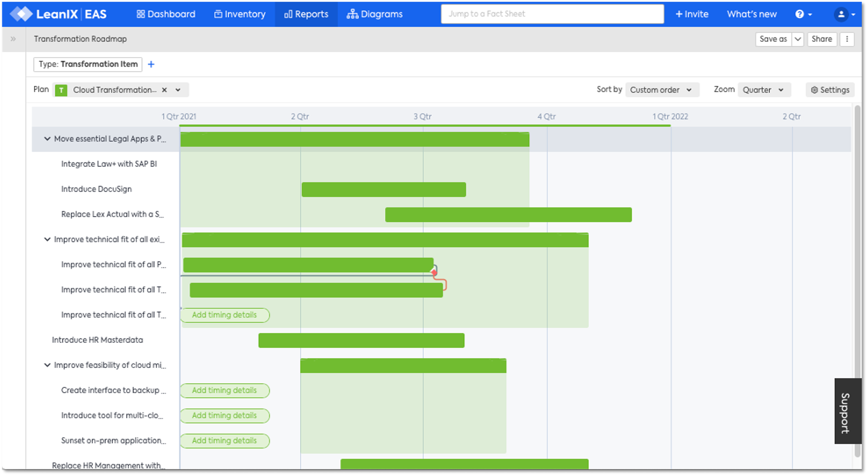
Task: Open the three-dot more options menu
Action: coord(847,39)
